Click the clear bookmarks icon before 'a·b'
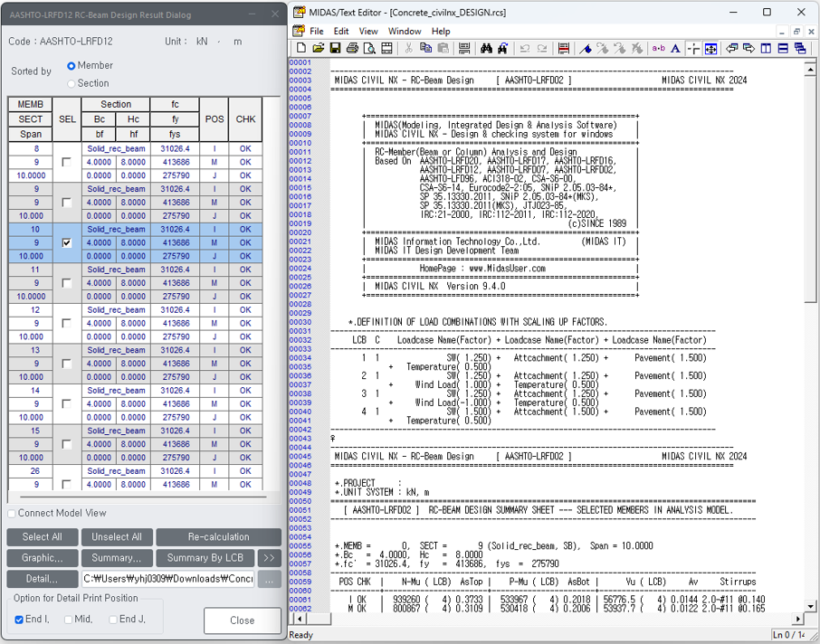820x644 pixels. [x=637, y=49]
